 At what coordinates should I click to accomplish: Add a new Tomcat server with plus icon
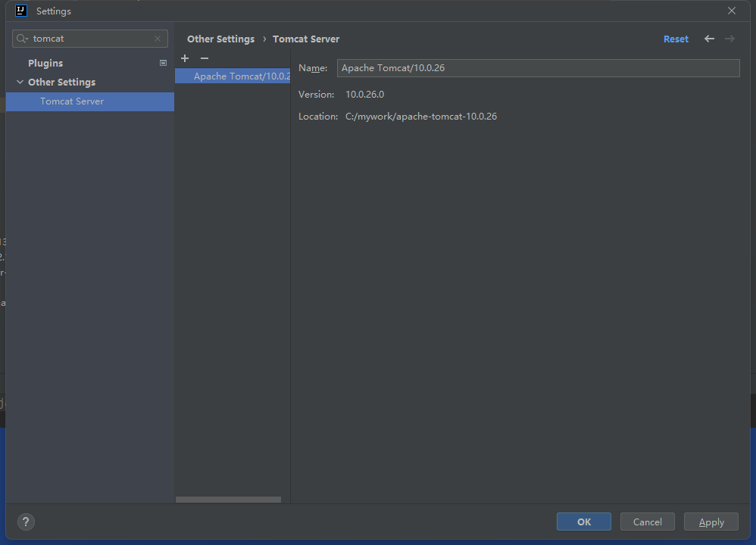tap(185, 58)
